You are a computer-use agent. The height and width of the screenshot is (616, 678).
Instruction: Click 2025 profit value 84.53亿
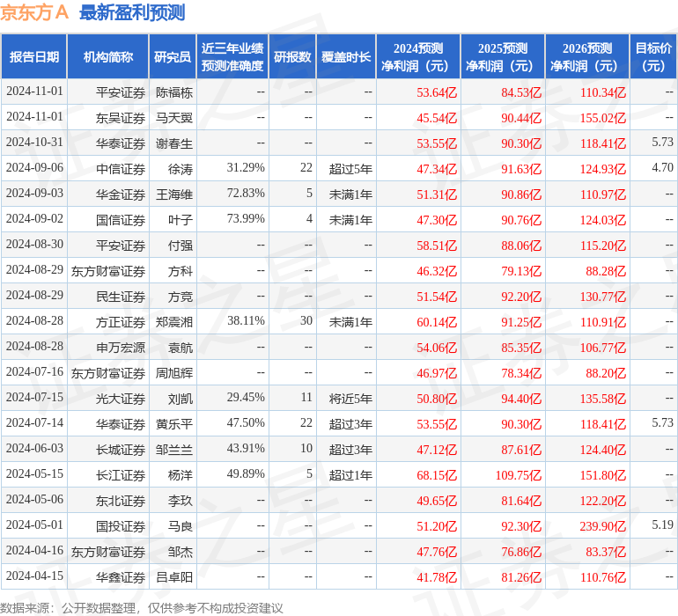(521, 92)
